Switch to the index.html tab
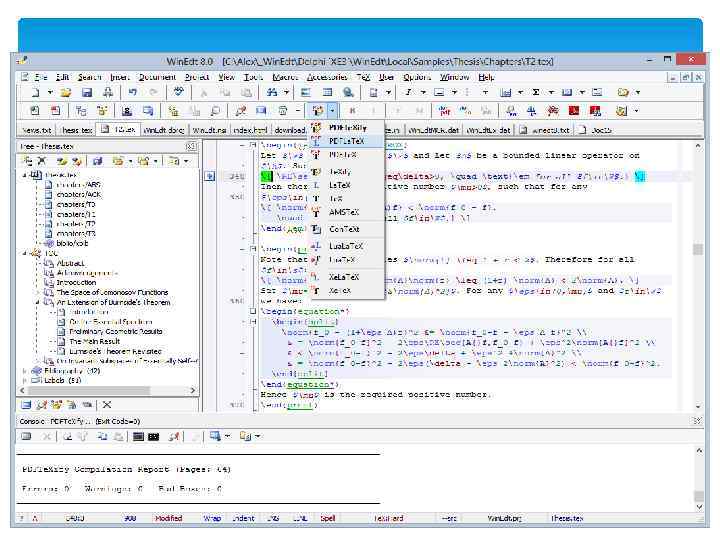Screen dimensions: 720x540 (252, 130)
